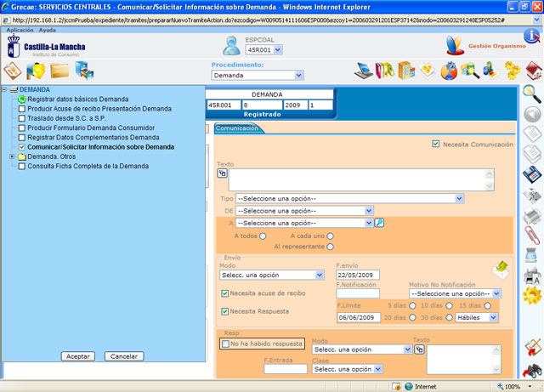The width and height of the screenshot is (544, 392).
Task: Click the blue filing cabinet icon
Action: 84,71
